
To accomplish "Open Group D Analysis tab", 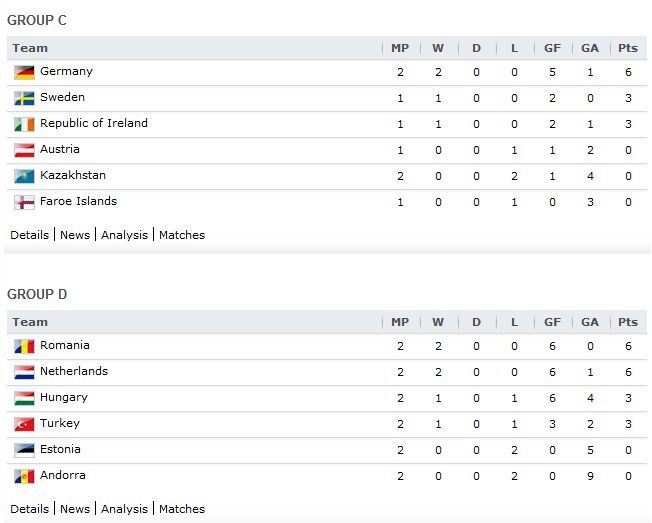I will (124, 509).
